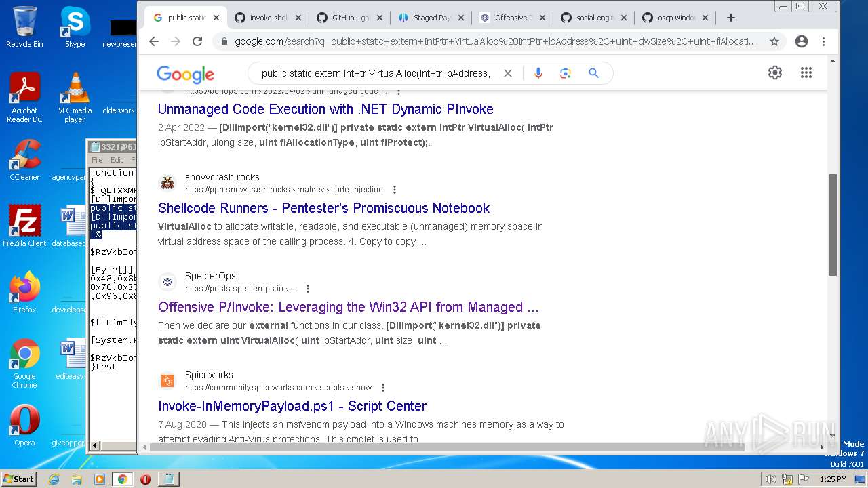
Task: Click the Chrome address bar URL
Action: (495, 41)
